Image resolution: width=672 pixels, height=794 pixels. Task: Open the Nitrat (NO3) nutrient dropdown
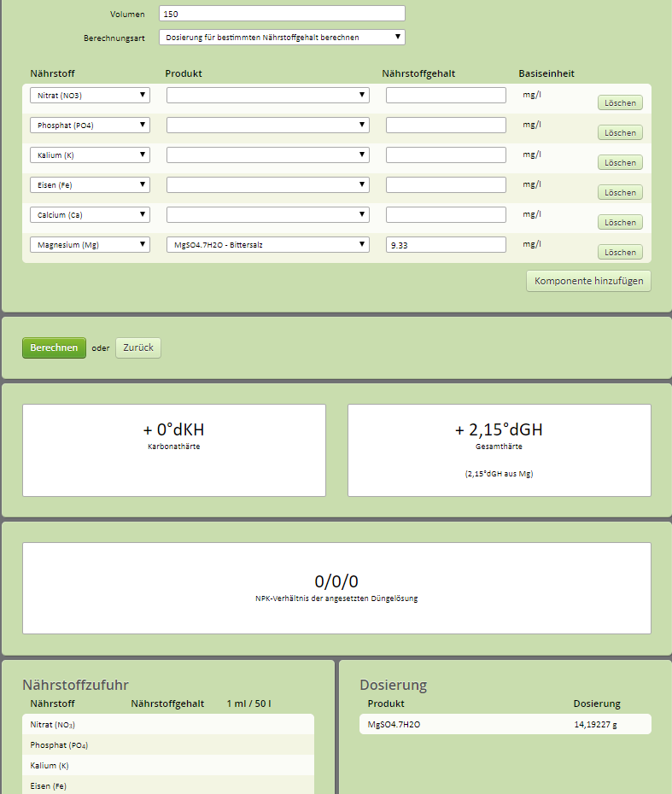pyautogui.click(x=90, y=96)
